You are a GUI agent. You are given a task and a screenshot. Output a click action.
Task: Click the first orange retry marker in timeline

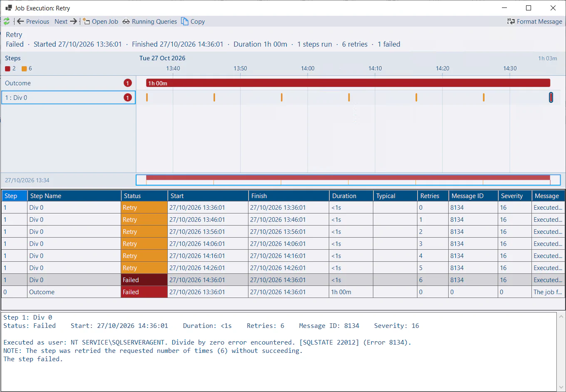(147, 97)
